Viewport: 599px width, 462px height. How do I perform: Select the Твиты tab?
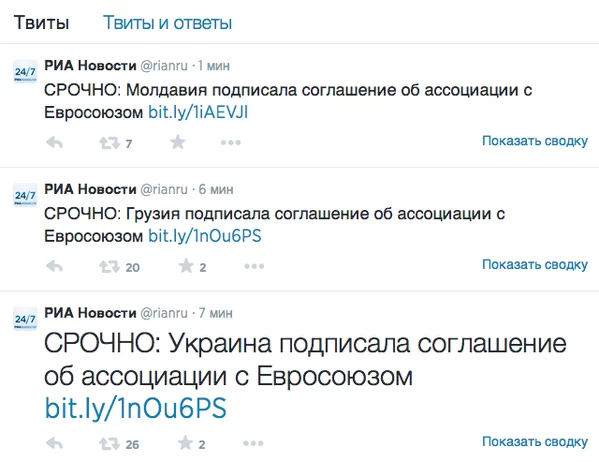[x=42, y=23]
